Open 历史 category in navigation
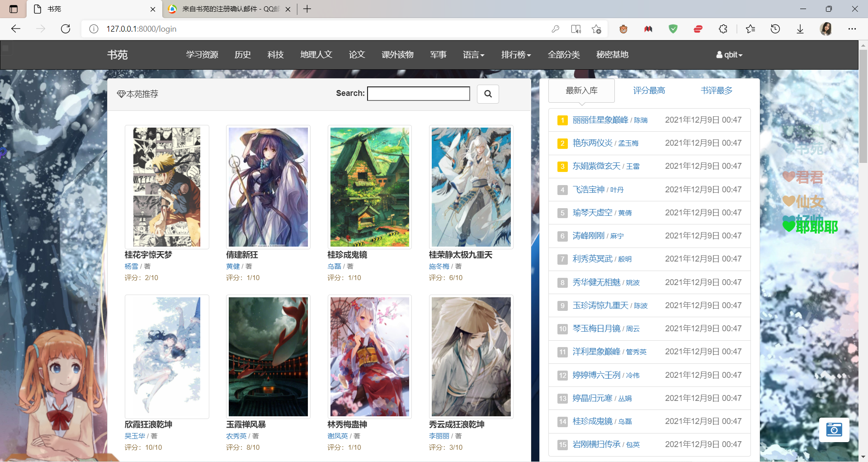Viewport: 868px width, 462px height. click(x=243, y=55)
